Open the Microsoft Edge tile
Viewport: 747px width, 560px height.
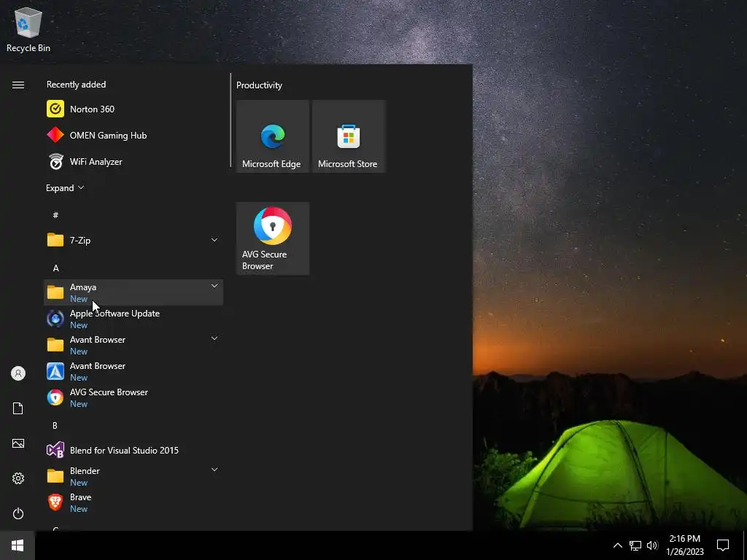coord(273,136)
